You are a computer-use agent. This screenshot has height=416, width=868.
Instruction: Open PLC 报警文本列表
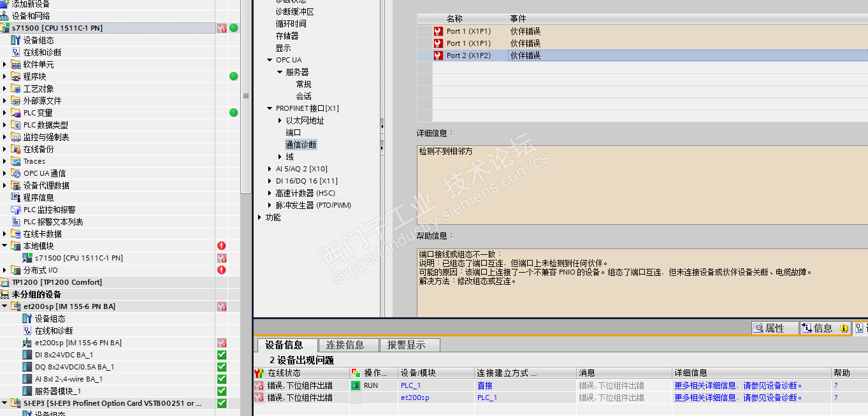point(53,222)
